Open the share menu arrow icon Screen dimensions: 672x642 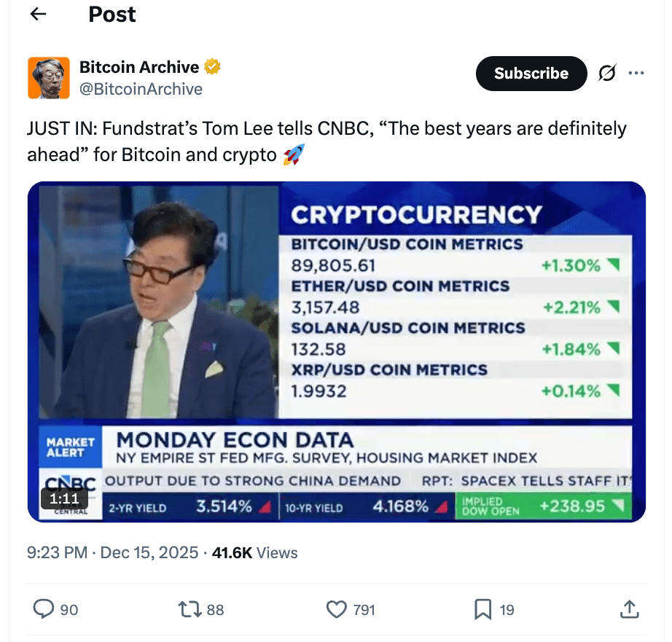(x=630, y=609)
